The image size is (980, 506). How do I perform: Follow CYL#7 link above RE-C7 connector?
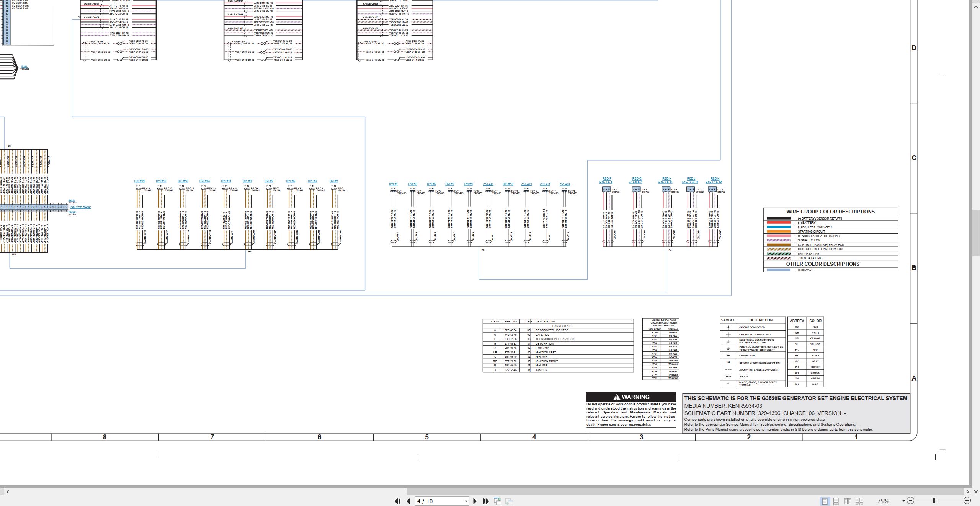[x=269, y=181]
